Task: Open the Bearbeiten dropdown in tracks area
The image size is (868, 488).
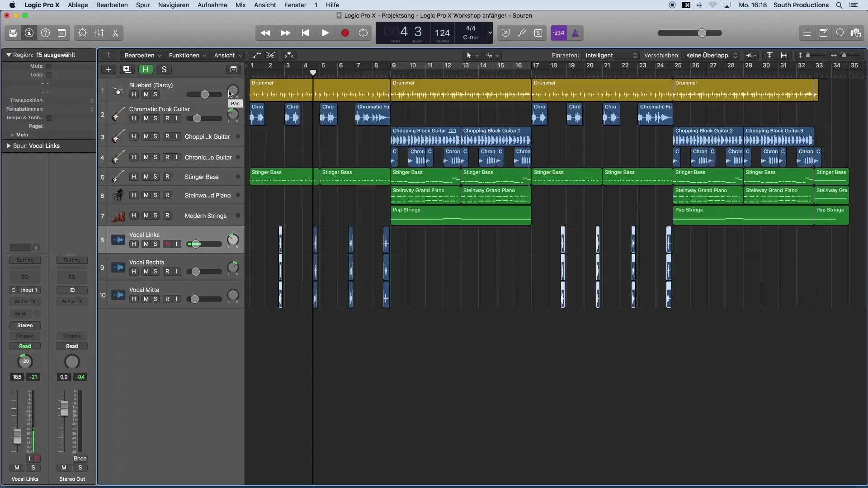Action: 143,55
